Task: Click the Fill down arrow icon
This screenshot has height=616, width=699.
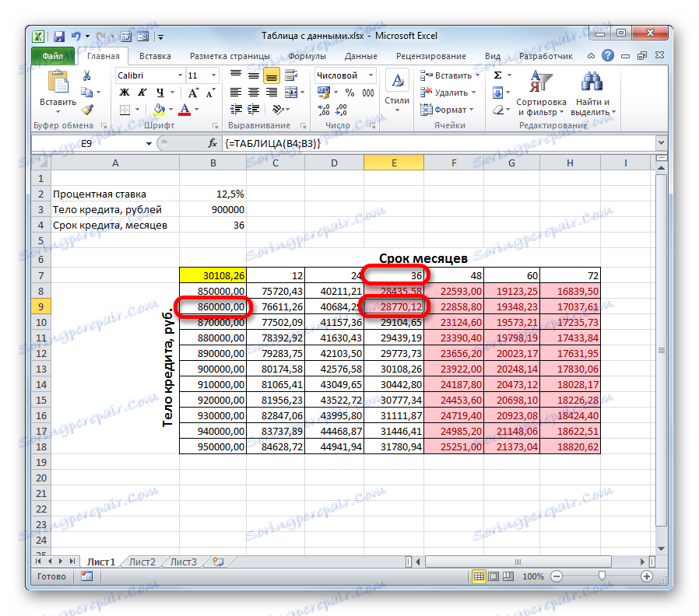Action: (x=498, y=93)
